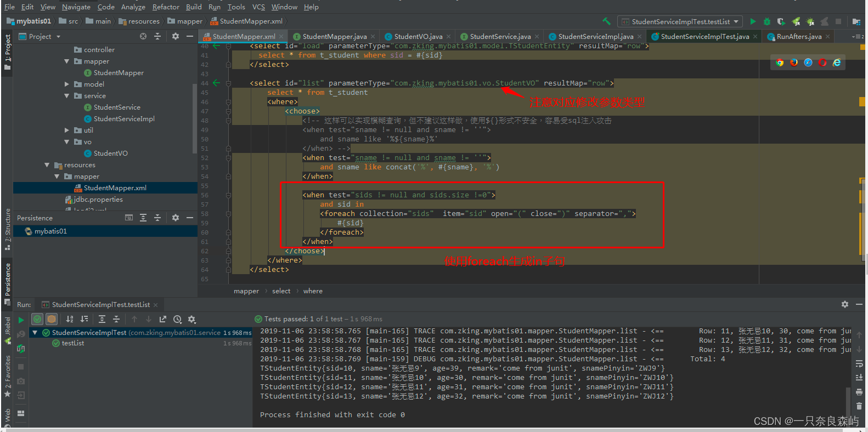Open the test history clock icon
Image resolution: width=868 pixels, height=432 pixels.
(177, 319)
